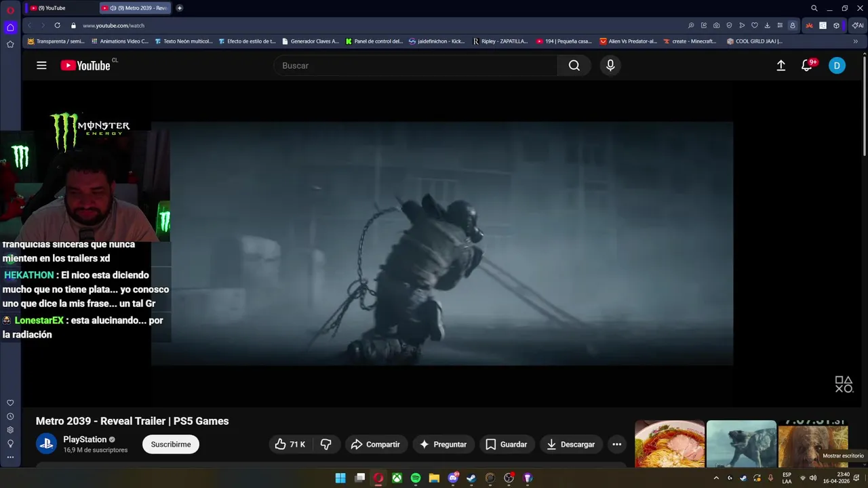Go back in browser history
The image size is (868, 488).
(29, 25)
